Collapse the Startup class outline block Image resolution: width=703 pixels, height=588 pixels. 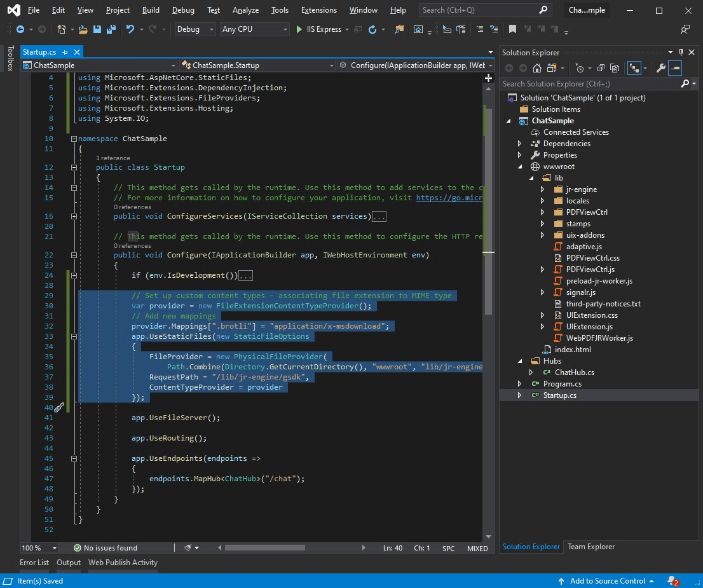click(74, 167)
